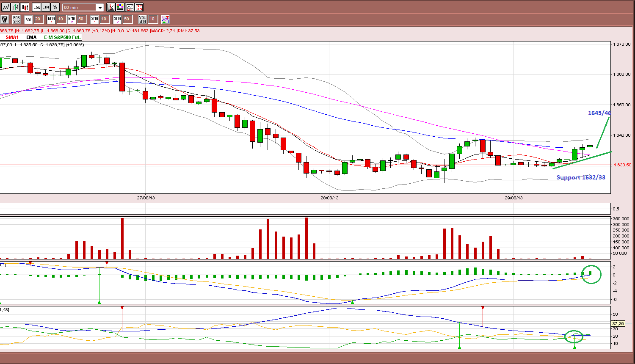The width and height of the screenshot is (635, 364).
Task: Click the V: 181 652 volume readout
Action: pyautogui.click(x=138, y=31)
